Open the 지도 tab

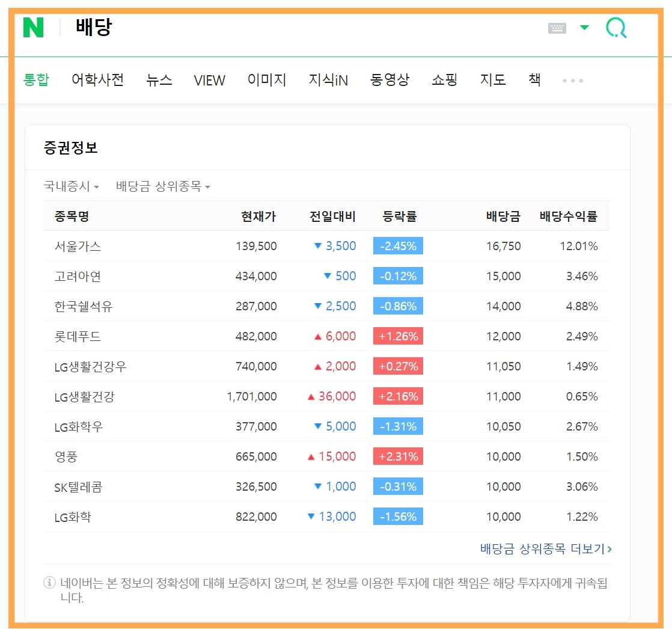coord(493,80)
